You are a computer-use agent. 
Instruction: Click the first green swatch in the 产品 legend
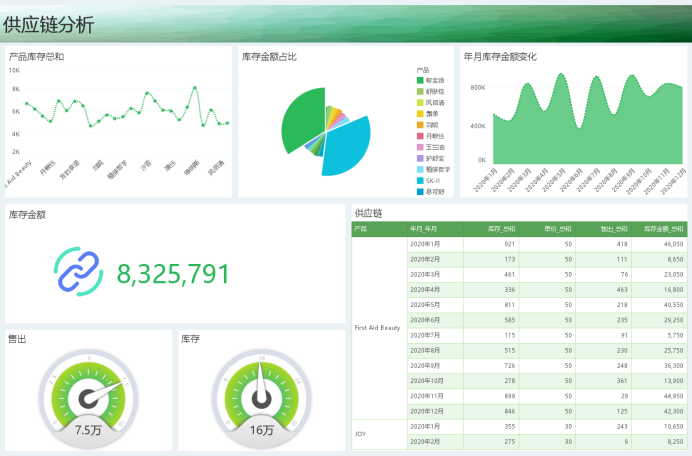(x=420, y=80)
